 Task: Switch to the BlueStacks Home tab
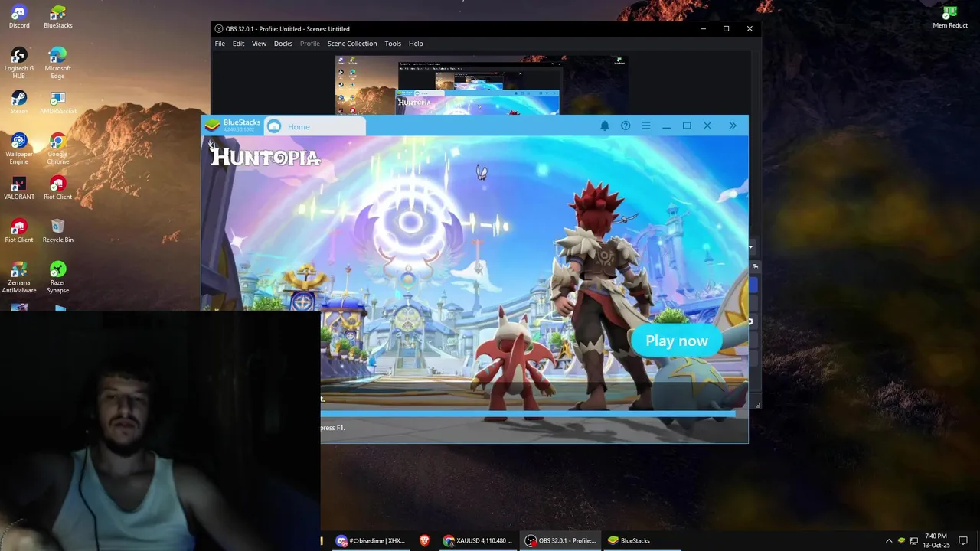[x=315, y=126]
